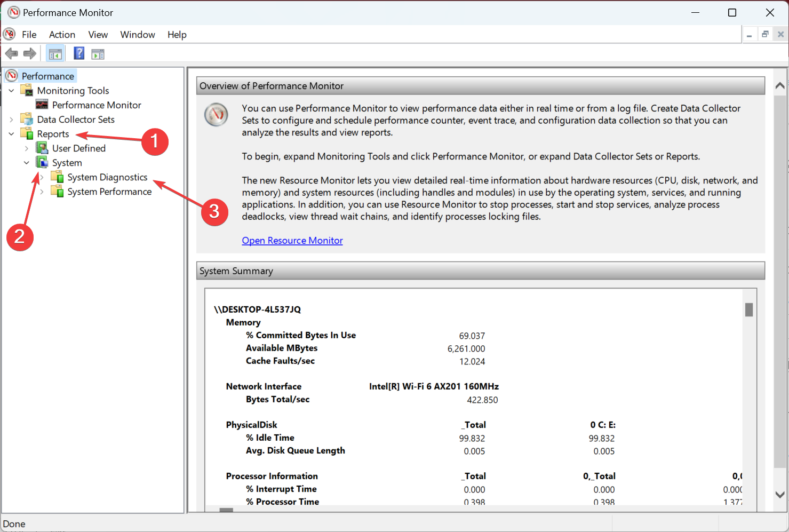
Task: Select Data Collector Sets tree item
Action: click(x=76, y=120)
